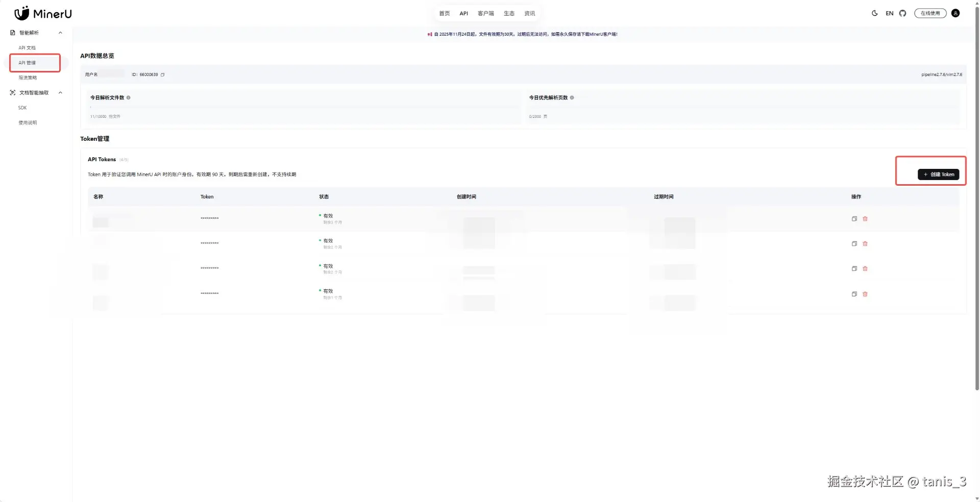
Task: Click the 11/10000 份文件 usage text
Action: coord(105,117)
